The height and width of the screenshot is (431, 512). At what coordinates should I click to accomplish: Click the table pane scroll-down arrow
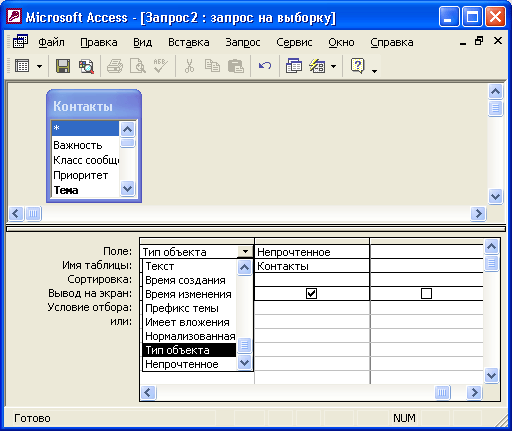click(496, 196)
